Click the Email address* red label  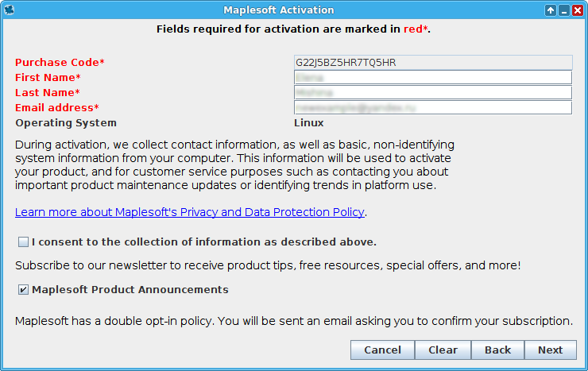tap(57, 107)
